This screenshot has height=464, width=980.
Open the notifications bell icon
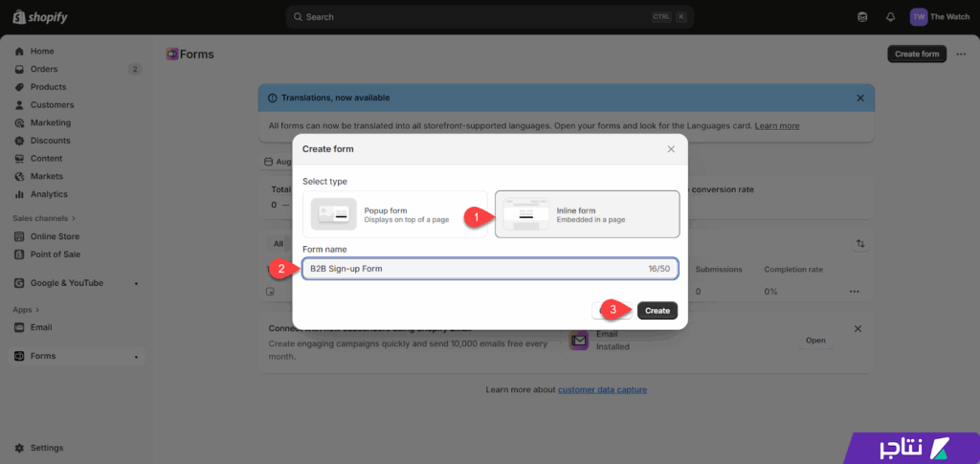tap(890, 17)
